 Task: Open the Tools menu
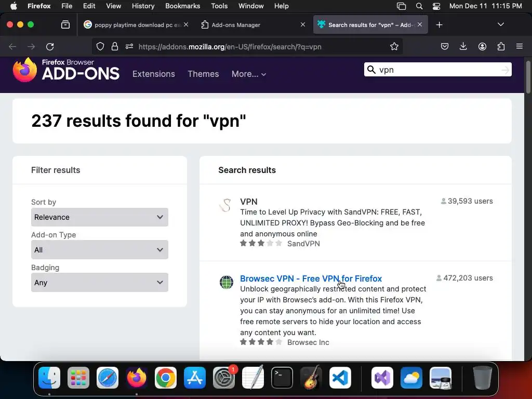[219, 6]
